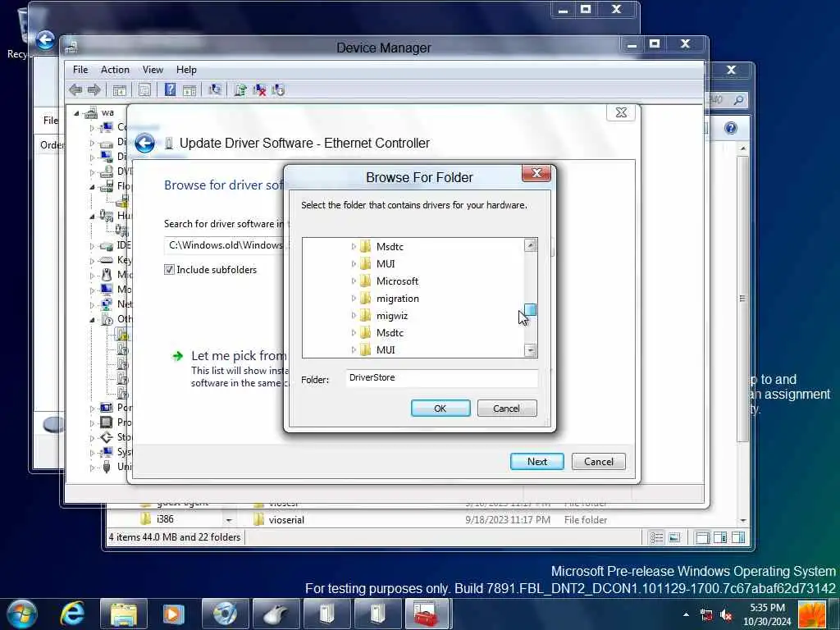840x630 pixels.
Task: Click search magnifier in background Explorer window
Action: pyautogui.click(x=738, y=99)
